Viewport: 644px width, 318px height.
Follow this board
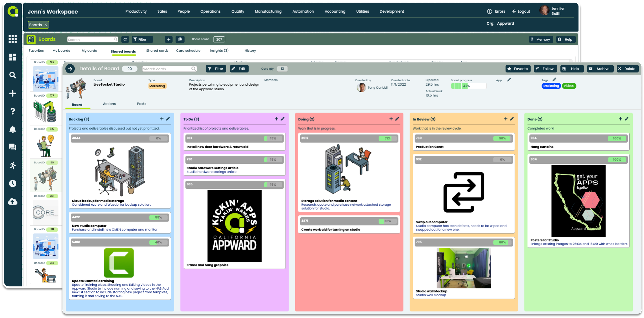coord(545,69)
